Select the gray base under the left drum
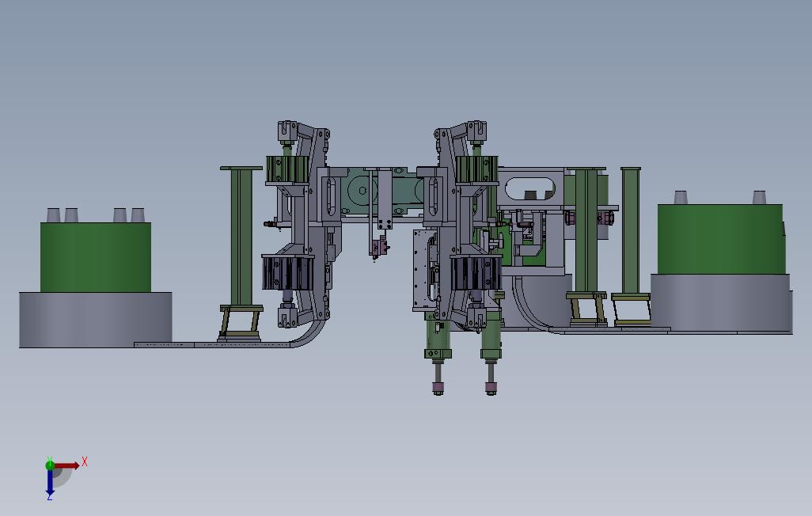The width and height of the screenshot is (812, 516). click(95, 319)
